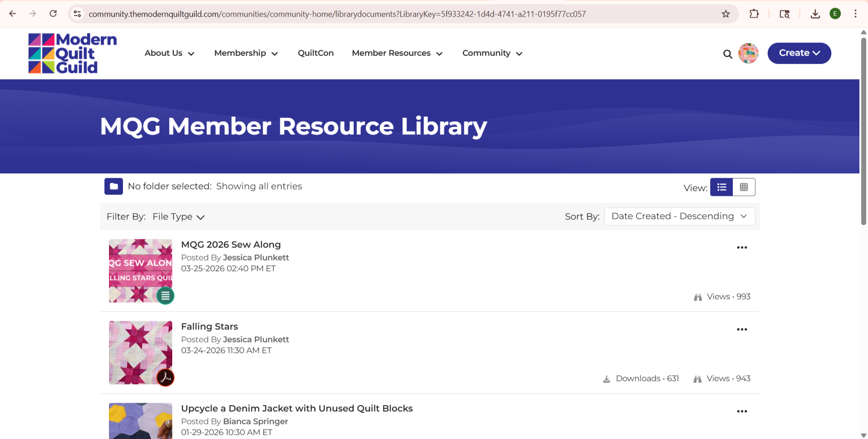Click the scrollbar down arrow
The width and height of the screenshot is (868, 439).
(x=863, y=435)
